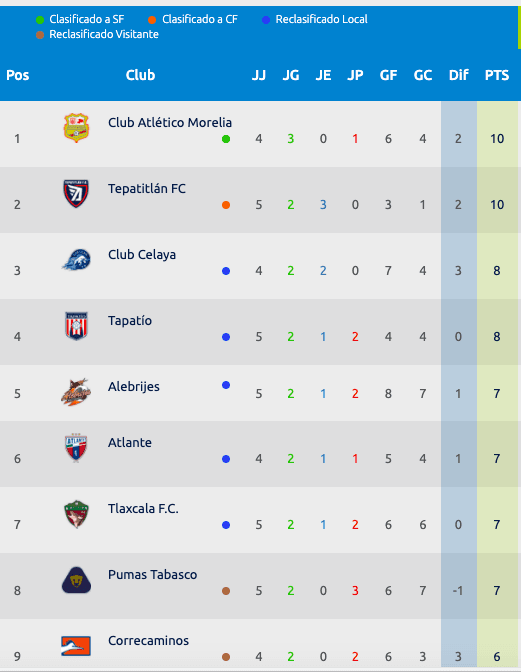Open the Club Atlético Morelia team name
The image size is (521, 672).
170,123
